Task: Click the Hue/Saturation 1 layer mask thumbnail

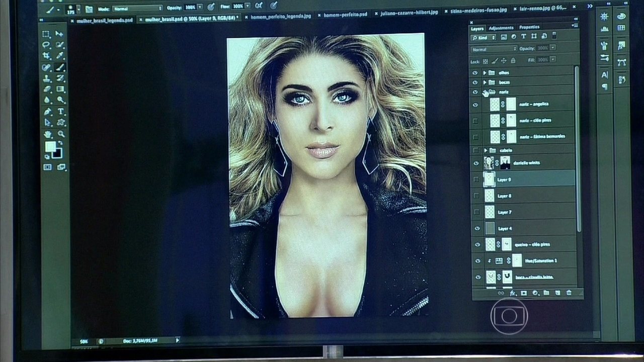Action: pyautogui.click(x=517, y=260)
